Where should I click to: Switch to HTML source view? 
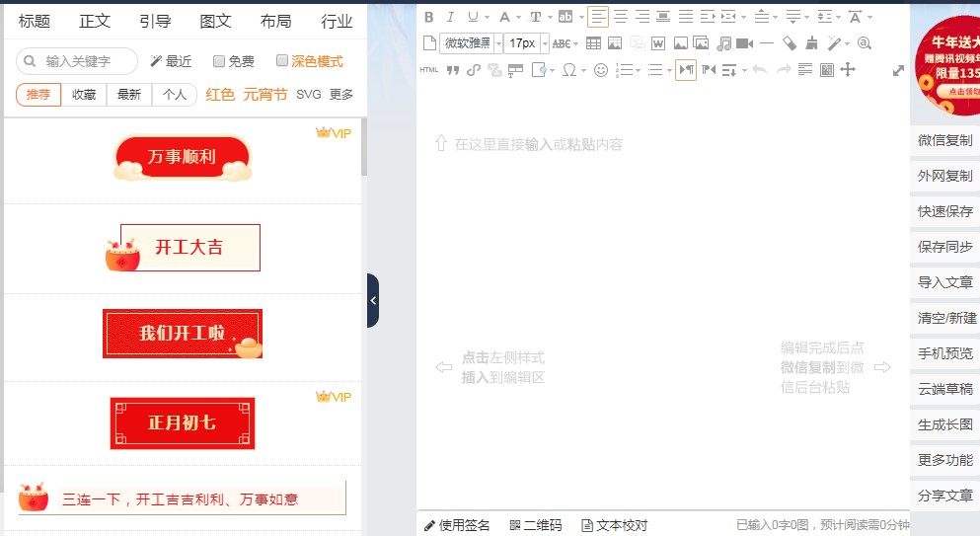(428, 69)
